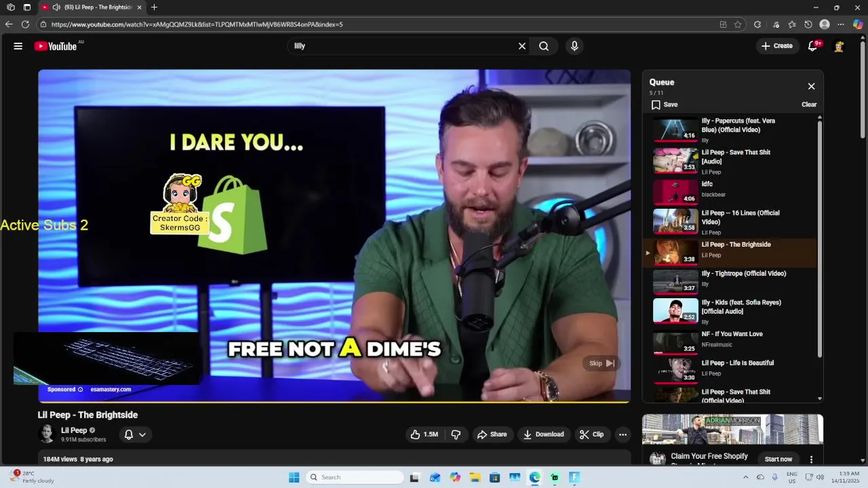Open a new browser tab
This screenshot has height=488, width=868.
154,7
